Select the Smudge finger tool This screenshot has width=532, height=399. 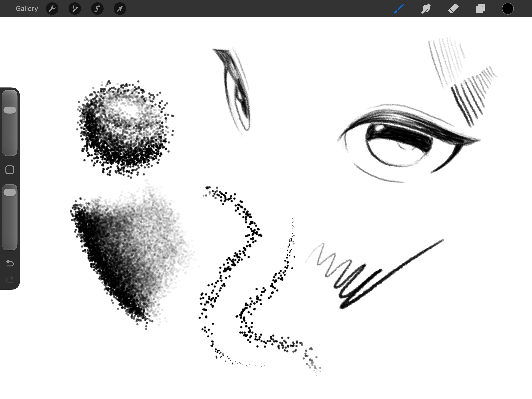point(426,9)
